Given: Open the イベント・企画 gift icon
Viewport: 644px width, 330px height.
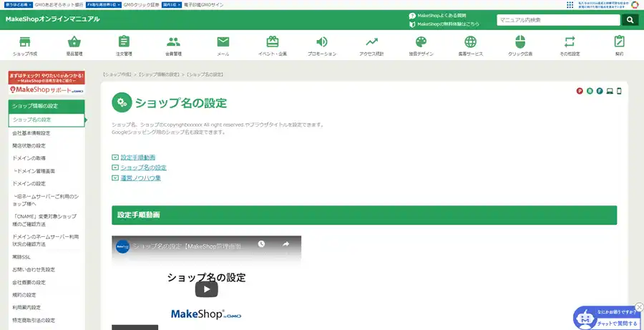Looking at the screenshot, I should coord(273,42).
